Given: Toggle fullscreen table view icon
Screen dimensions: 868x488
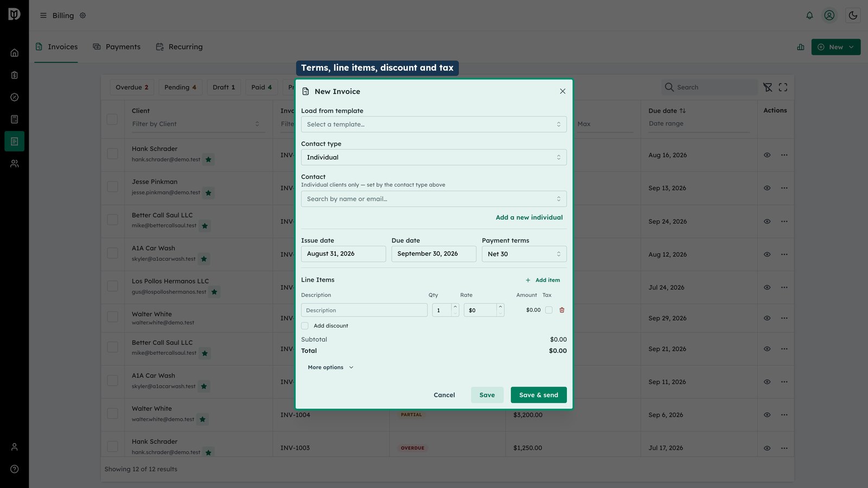Looking at the screenshot, I should coord(783,87).
